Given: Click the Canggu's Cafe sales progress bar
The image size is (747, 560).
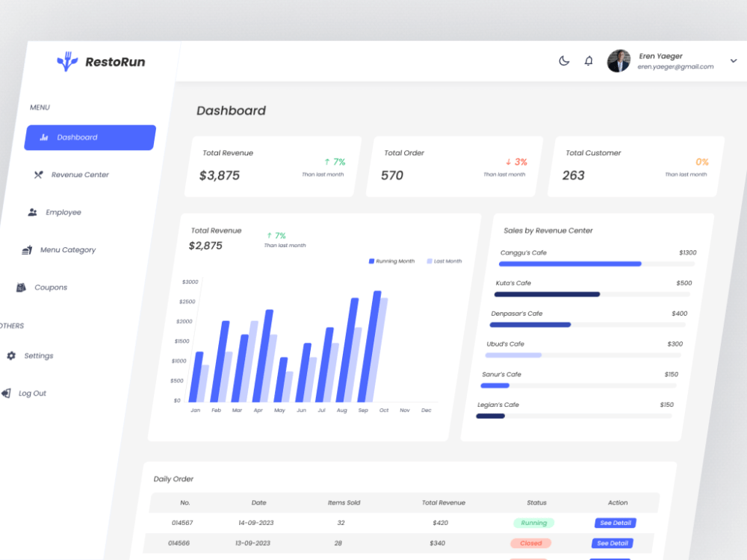Looking at the screenshot, I should point(596,264).
